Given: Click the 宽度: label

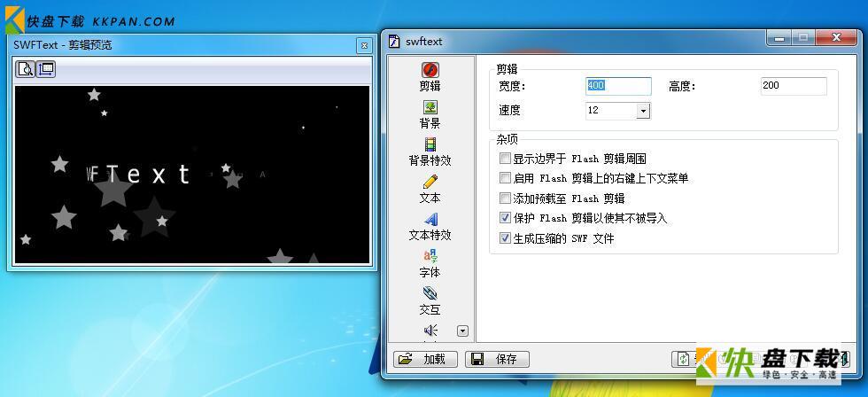Looking at the screenshot, I should click(512, 86).
